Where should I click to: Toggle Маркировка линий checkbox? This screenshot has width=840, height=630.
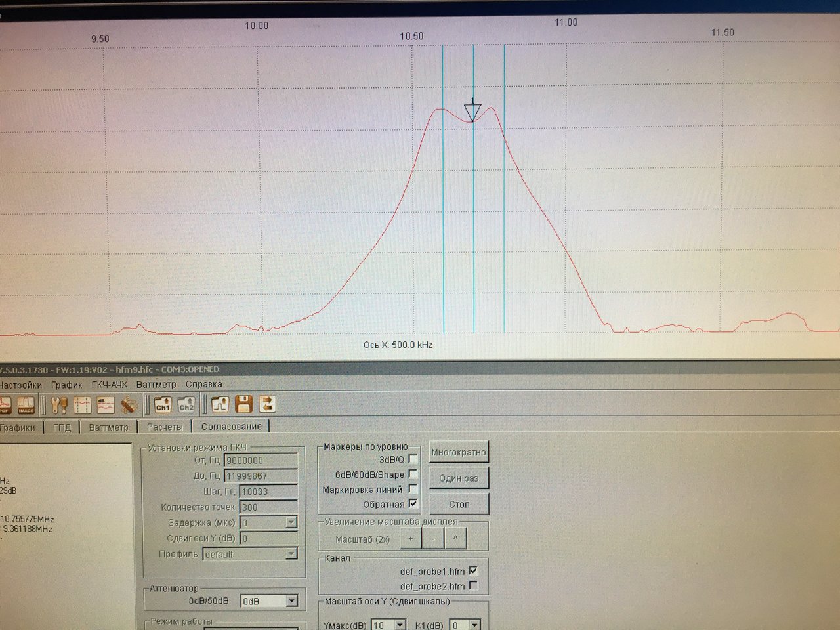point(413,489)
